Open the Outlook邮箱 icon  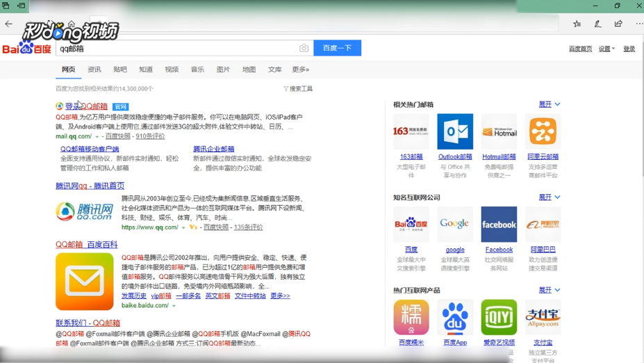[x=455, y=131]
